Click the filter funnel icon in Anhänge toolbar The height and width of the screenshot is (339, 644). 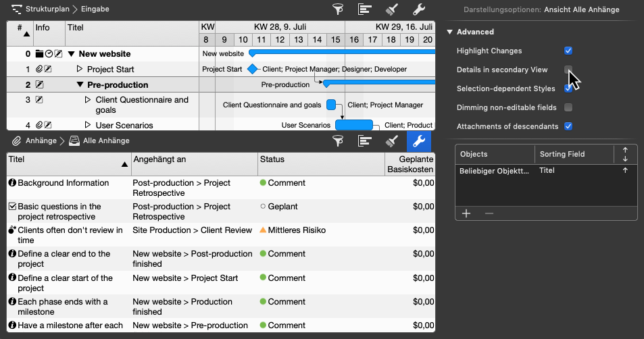click(x=338, y=140)
